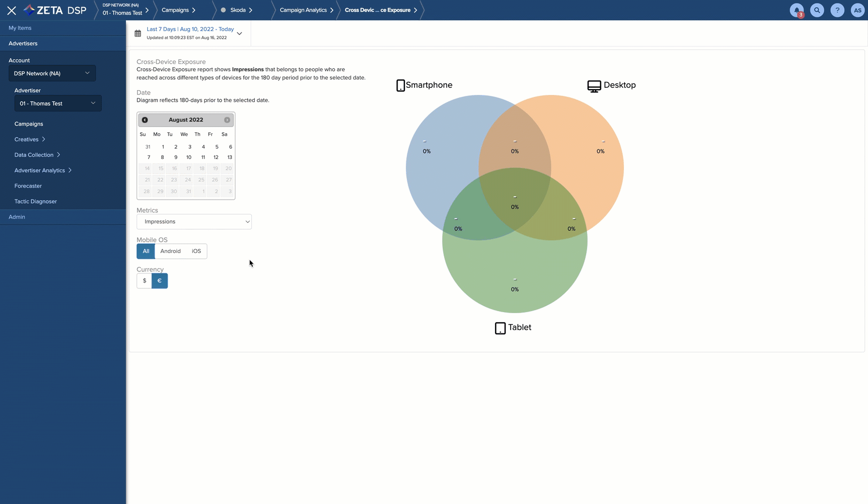Viewport: 868px width, 504px height.
Task: Click the Zeta DSP logo
Action: (55, 10)
